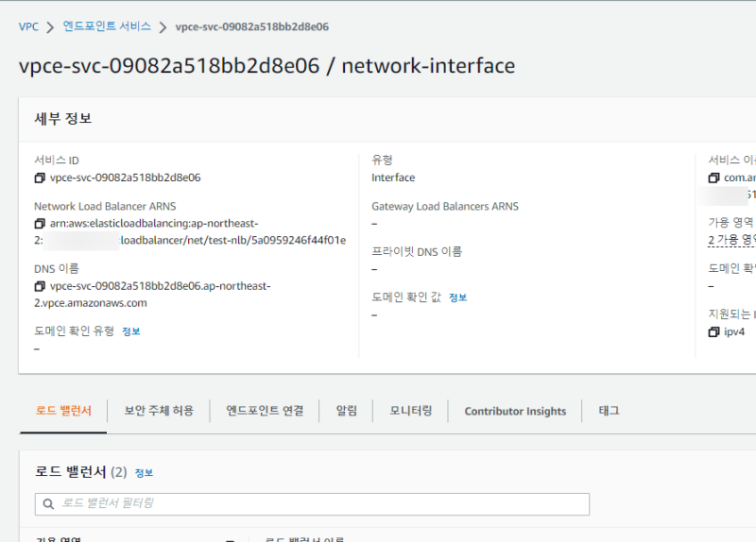Sort by the 가용 영역 column arrow
Image resolution: width=756 pixels, height=542 pixels.
pos(229,539)
